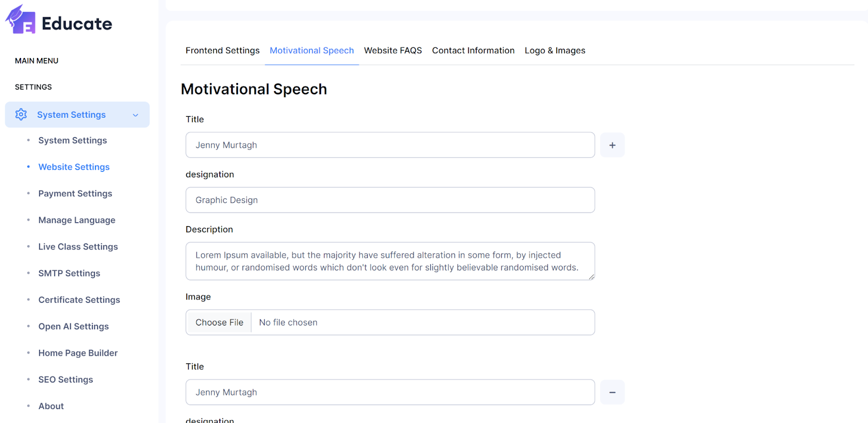Viewport: 868px width, 423px height.
Task: Collapse the System Settings chevron
Action: click(136, 115)
